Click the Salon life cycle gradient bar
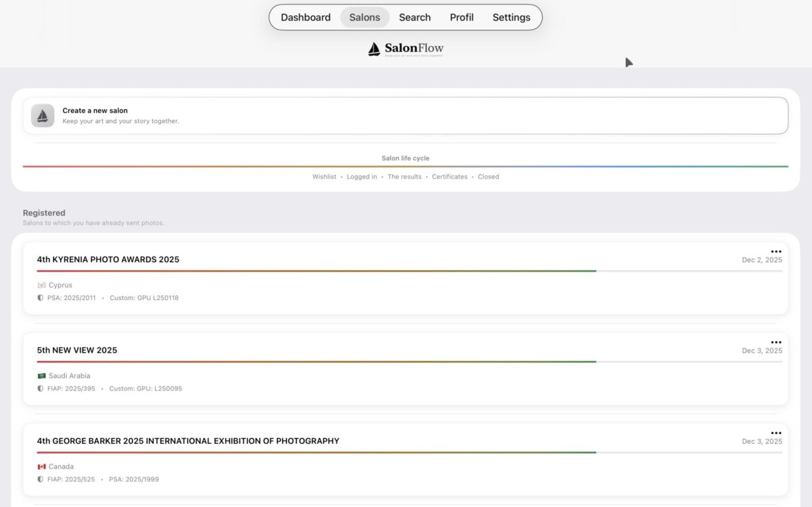 point(405,167)
